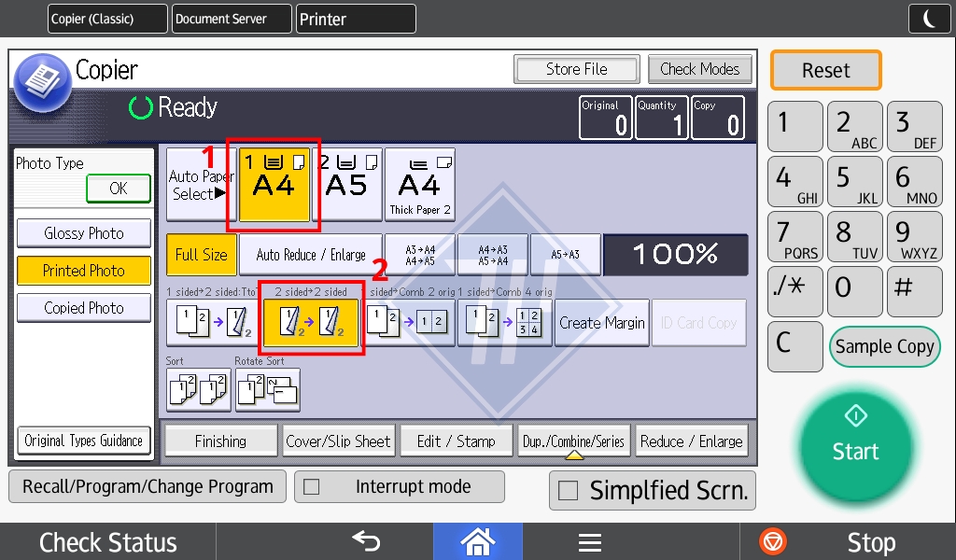
Task: Select Glossy Photo original type
Action: tap(84, 233)
